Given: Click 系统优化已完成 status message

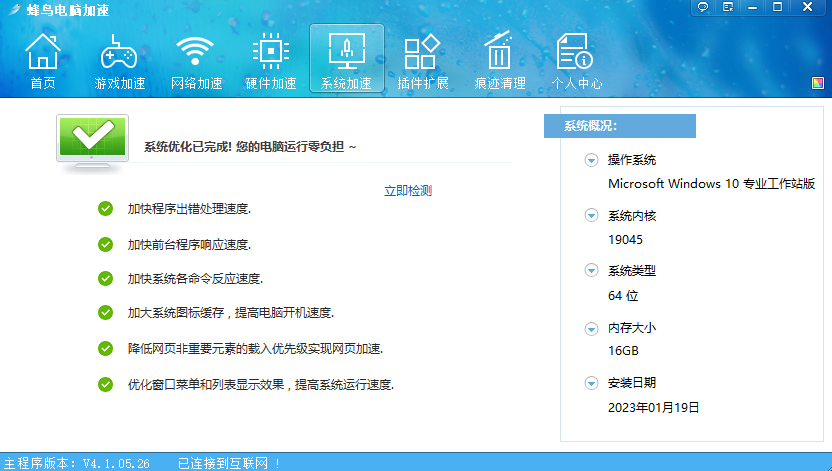Looking at the screenshot, I should coord(250,146).
